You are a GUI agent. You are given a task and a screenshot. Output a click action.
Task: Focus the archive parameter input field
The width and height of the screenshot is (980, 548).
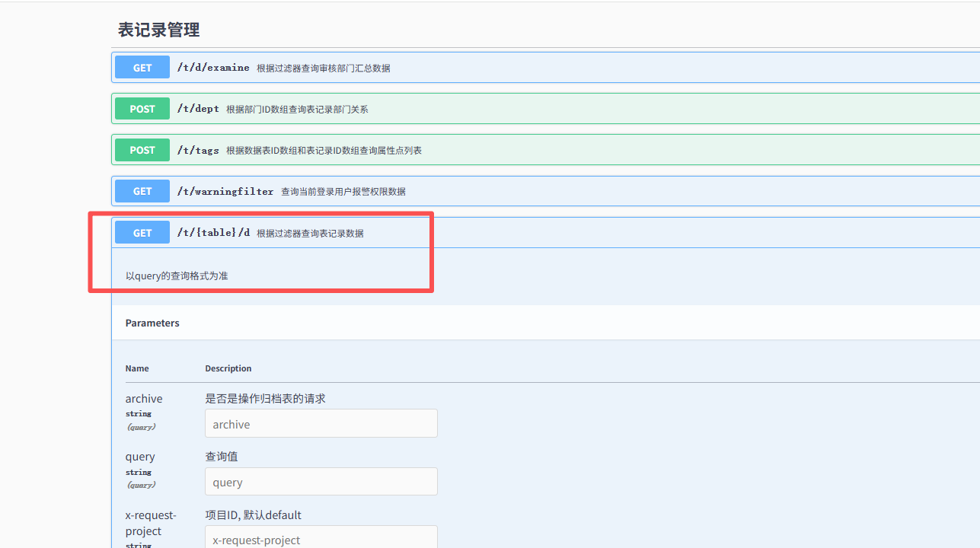pos(321,424)
